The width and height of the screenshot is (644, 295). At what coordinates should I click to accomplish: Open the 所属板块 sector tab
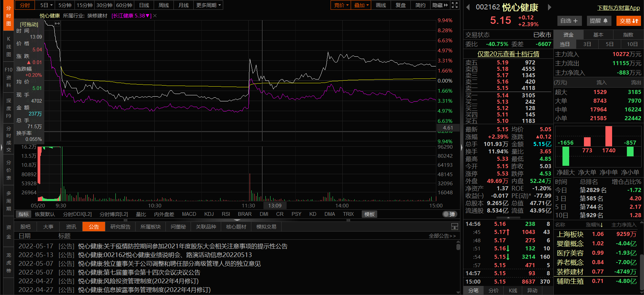151,227
